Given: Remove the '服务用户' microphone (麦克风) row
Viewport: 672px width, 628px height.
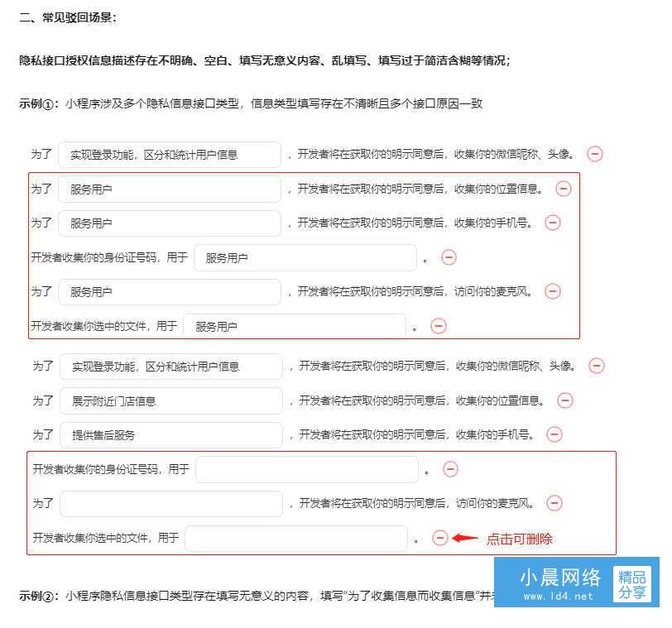Looking at the screenshot, I should pos(553,291).
